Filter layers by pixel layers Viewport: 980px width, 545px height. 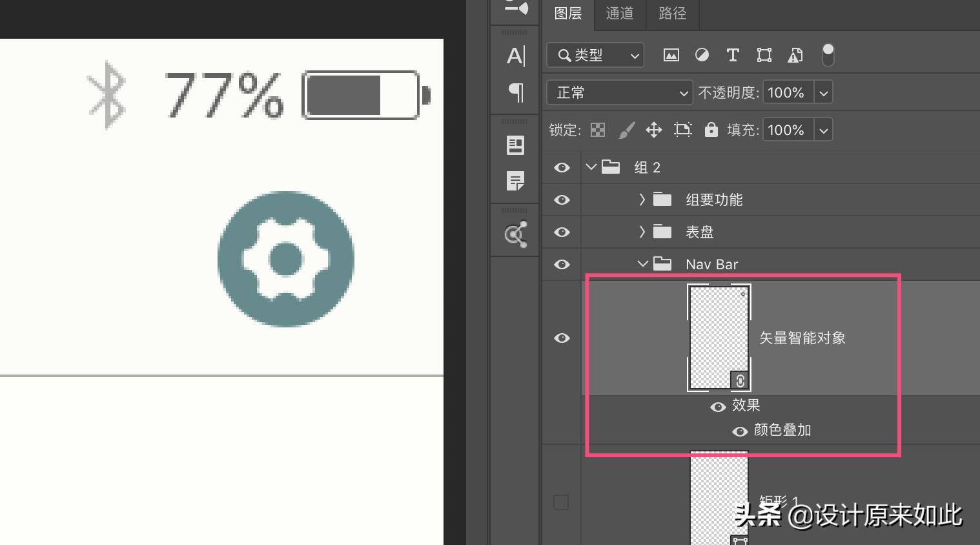[671, 56]
